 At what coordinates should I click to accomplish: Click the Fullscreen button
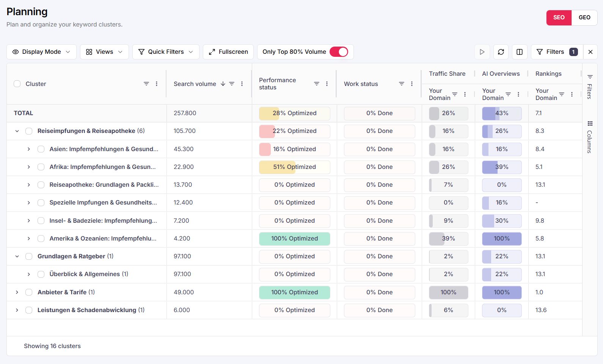pyautogui.click(x=228, y=52)
